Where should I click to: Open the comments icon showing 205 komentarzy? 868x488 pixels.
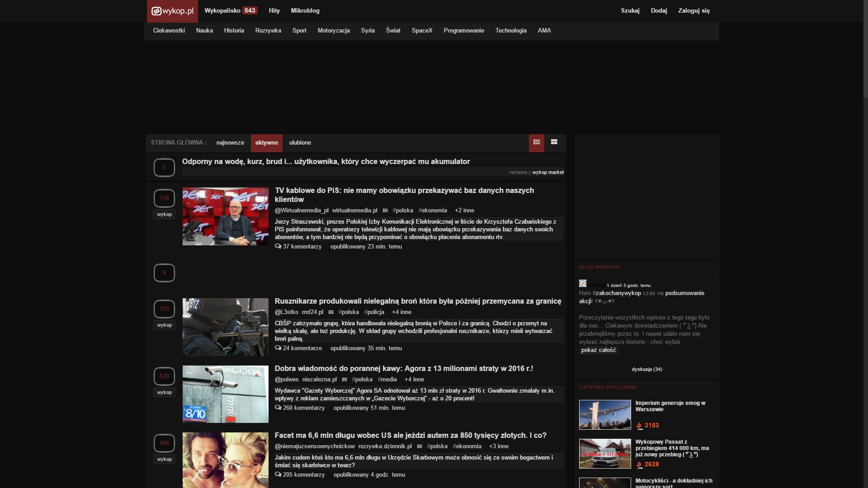point(278,474)
